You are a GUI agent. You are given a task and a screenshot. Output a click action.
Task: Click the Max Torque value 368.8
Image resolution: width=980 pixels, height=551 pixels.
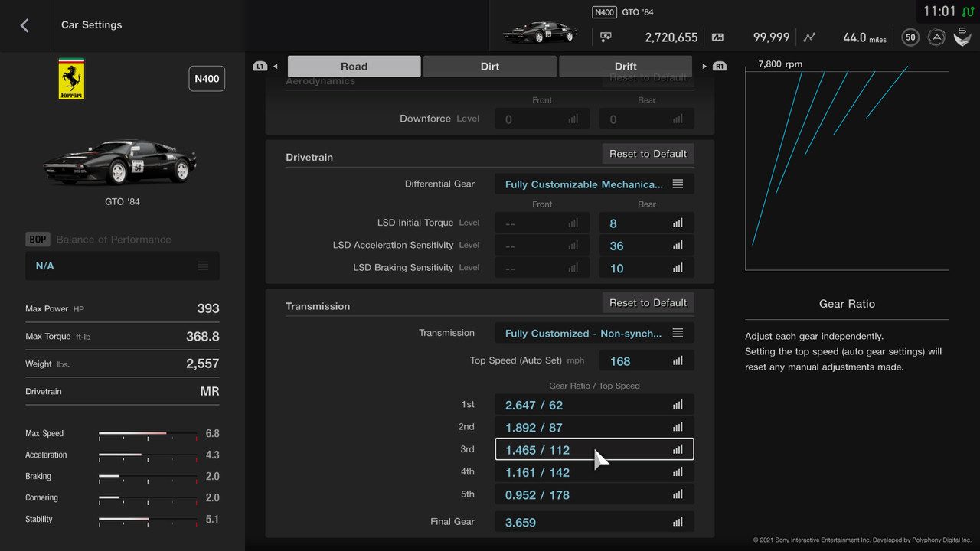pyautogui.click(x=203, y=336)
